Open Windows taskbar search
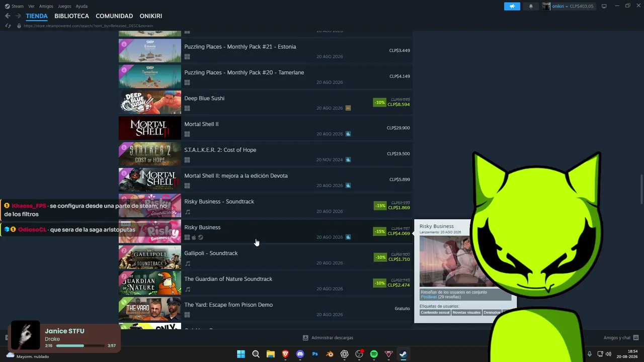Image resolution: width=644 pixels, height=362 pixels. coord(256,354)
